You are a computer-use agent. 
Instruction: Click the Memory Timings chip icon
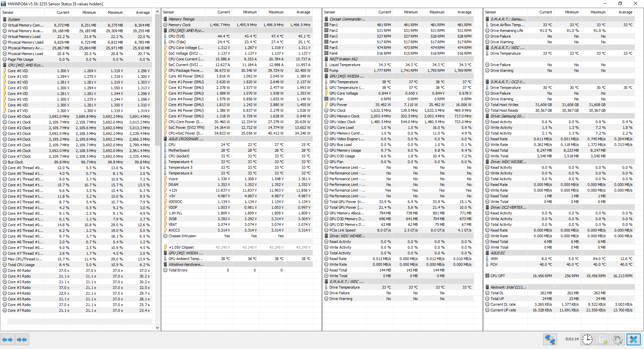coord(165,19)
